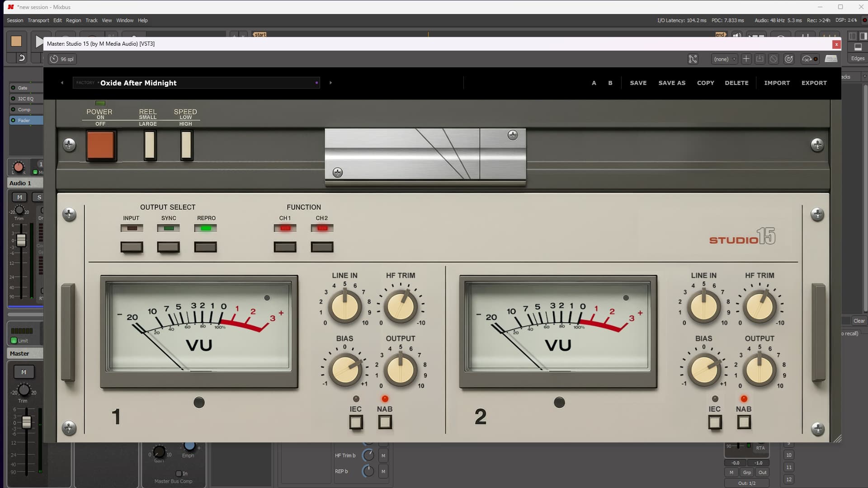The height and width of the screenshot is (488, 868).
Task: Select the Fader entry in processor list
Action: (26, 120)
